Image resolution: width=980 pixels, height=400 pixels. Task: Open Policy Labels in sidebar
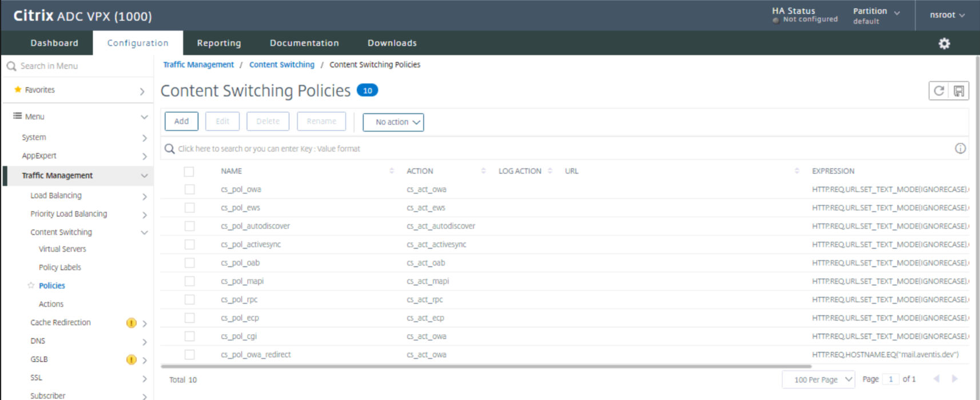pos(60,267)
